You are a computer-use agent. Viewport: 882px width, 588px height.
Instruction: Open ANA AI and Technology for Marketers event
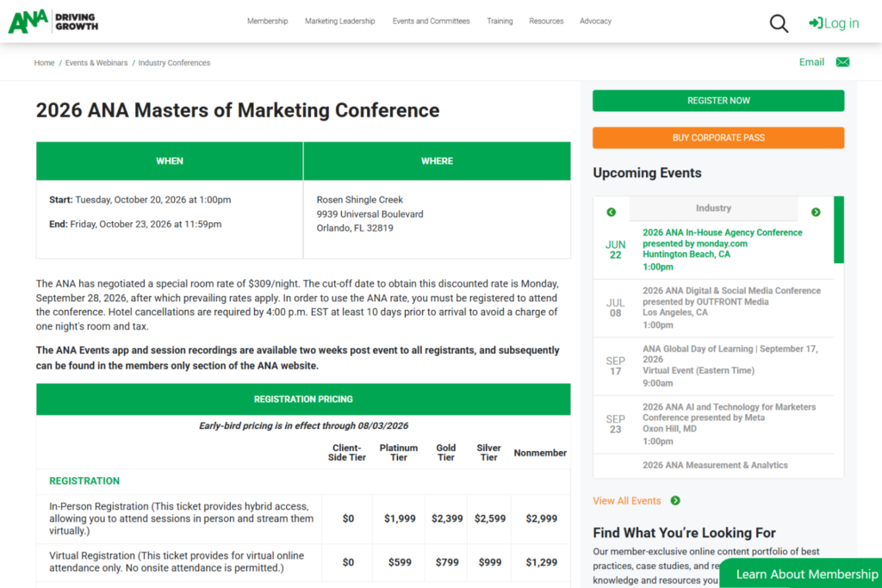point(729,417)
